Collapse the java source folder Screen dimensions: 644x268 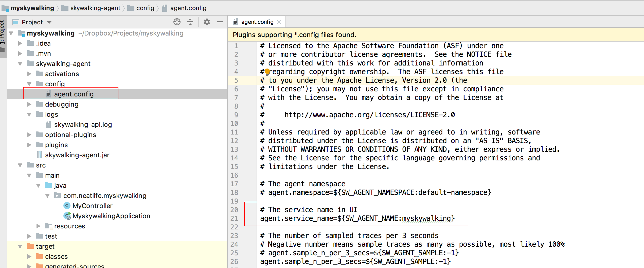(39, 186)
